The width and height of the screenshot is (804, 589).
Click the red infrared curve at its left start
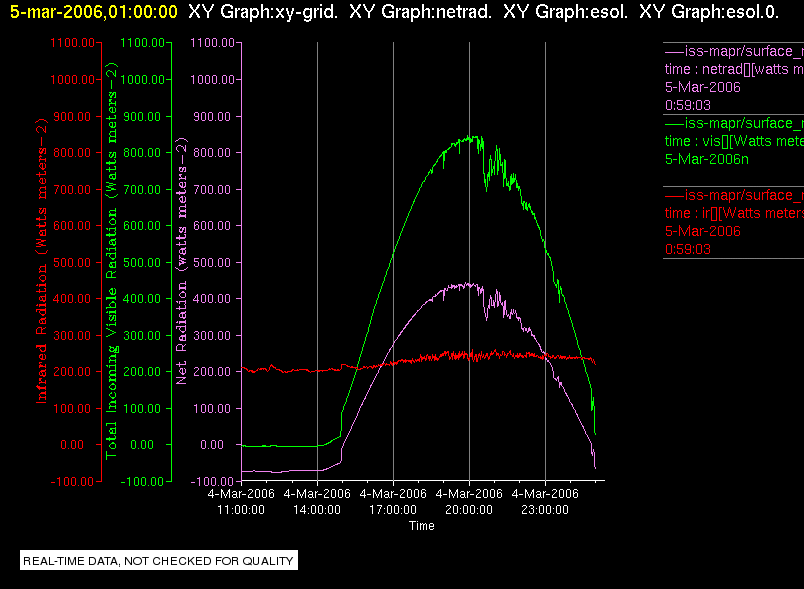pos(243,368)
